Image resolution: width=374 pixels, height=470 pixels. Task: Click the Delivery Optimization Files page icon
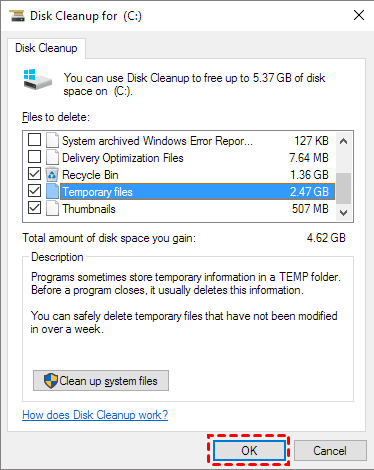[x=52, y=157]
